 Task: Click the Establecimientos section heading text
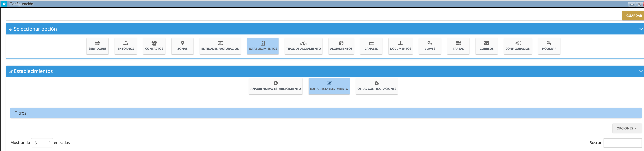coord(33,71)
